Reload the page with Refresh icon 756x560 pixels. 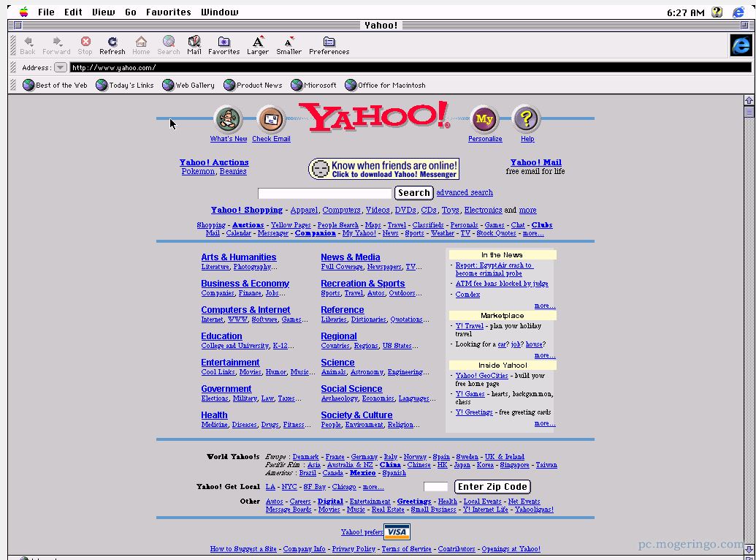(x=112, y=45)
